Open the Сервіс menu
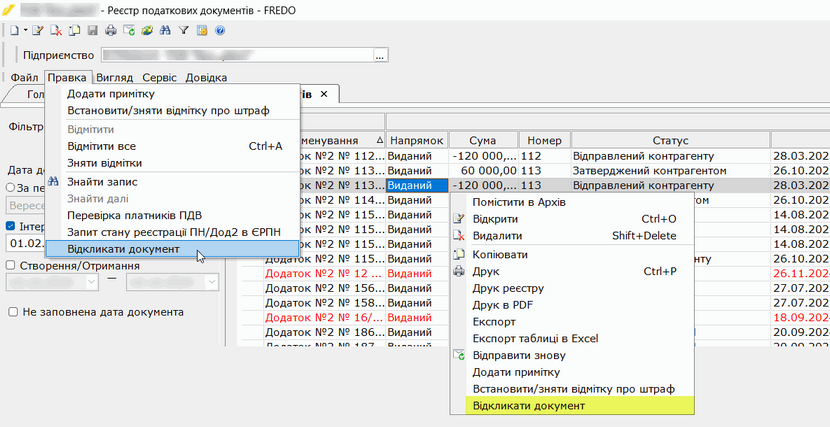 pos(159,78)
